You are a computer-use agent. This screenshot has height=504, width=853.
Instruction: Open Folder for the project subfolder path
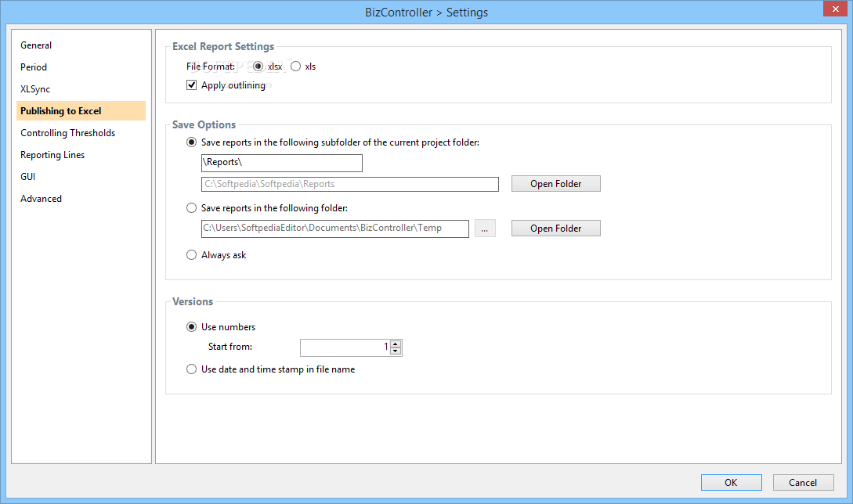click(556, 184)
